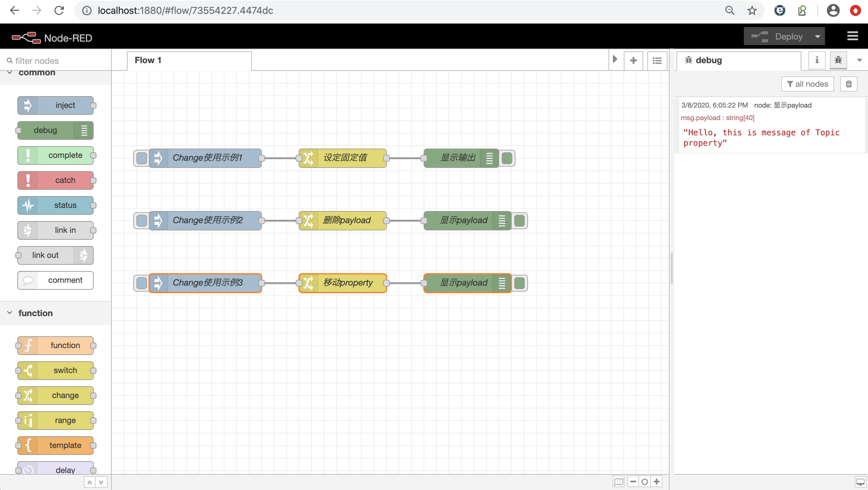Toggle the debug button on row two 显示payload
The width and height of the screenshot is (868, 490).
519,221
